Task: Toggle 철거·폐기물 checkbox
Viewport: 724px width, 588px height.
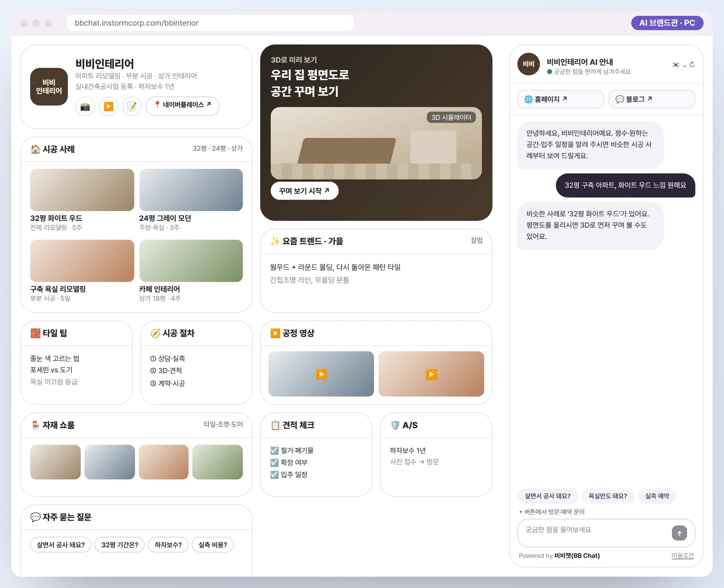Action: (x=275, y=450)
